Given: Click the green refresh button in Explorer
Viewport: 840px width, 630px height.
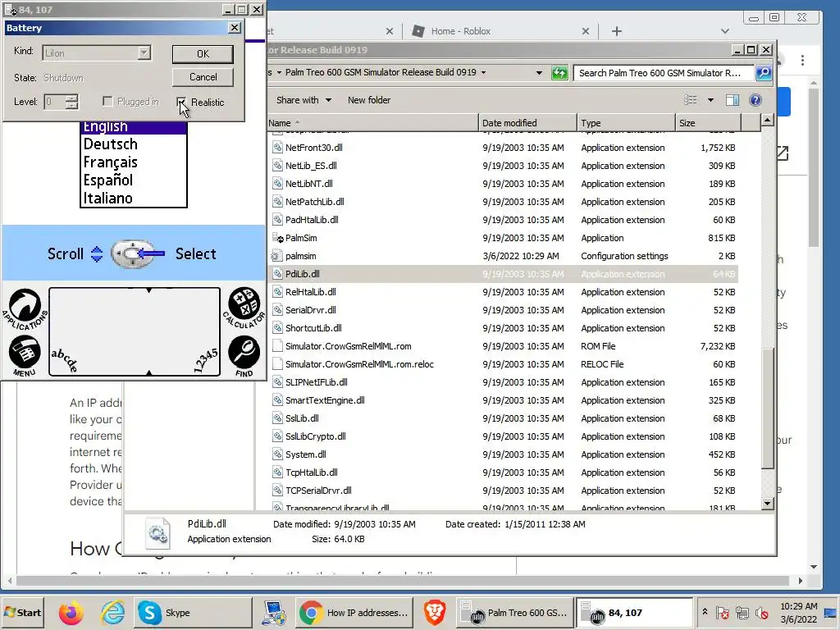Looking at the screenshot, I should tap(559, 73).
